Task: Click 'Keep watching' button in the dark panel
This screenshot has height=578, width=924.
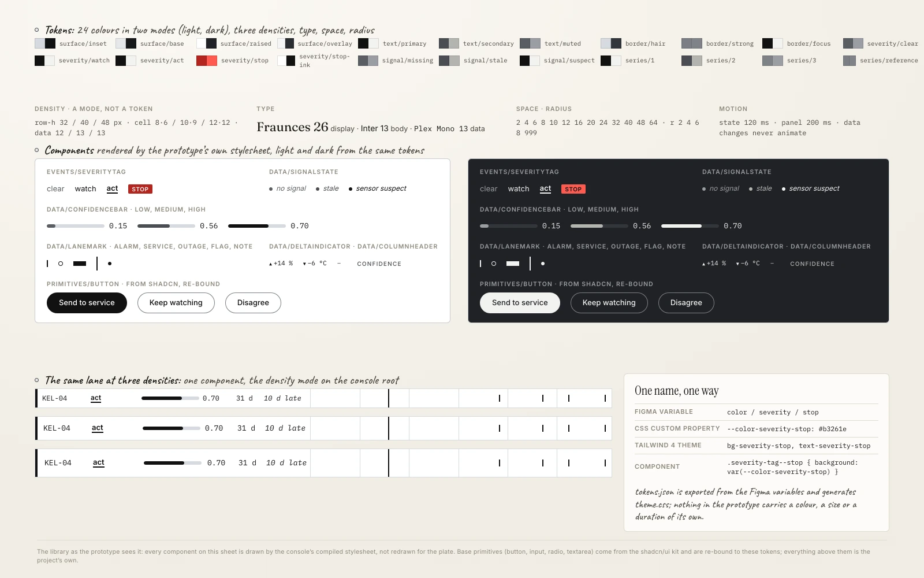Action: pyautogui.click(x=609, y=303)
